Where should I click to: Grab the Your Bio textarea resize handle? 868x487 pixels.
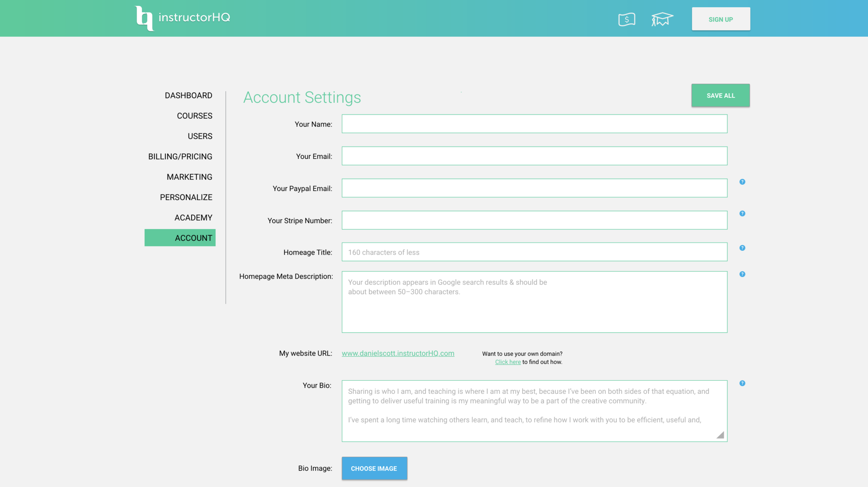720,435
